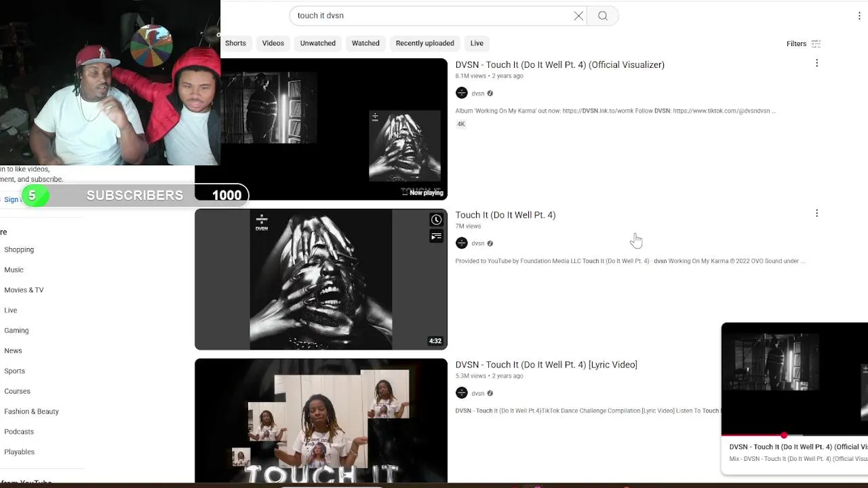Click Watch later clock icon on second thumbnail
The height and width of the screenshot is (488, 868).
pos(436,220)
